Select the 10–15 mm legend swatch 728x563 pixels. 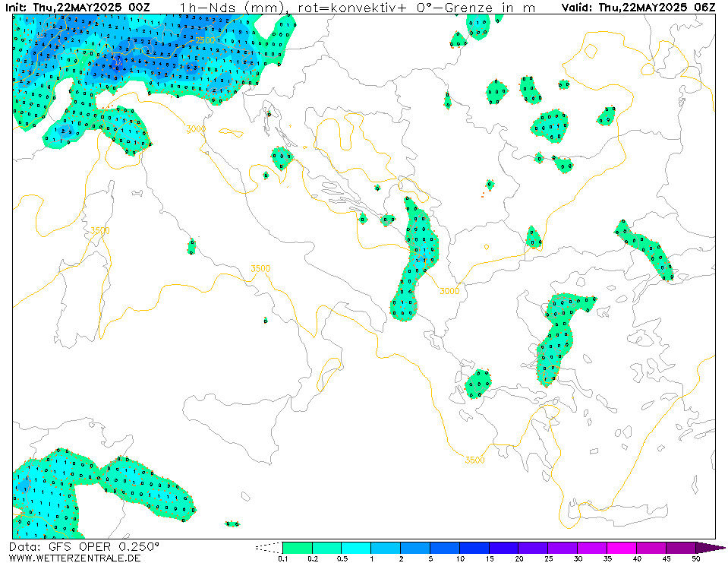[474, 548]
